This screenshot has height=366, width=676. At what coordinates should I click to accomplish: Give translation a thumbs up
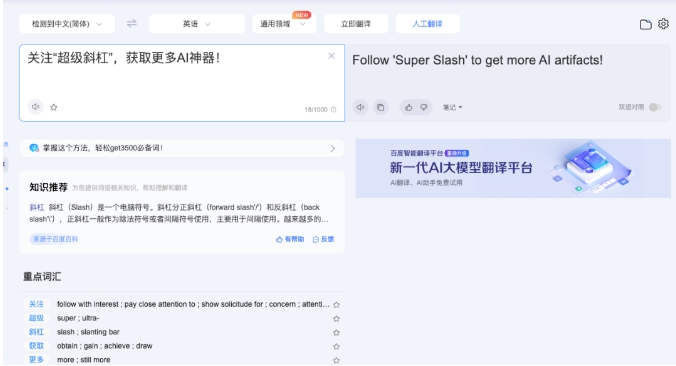point(408,107)
